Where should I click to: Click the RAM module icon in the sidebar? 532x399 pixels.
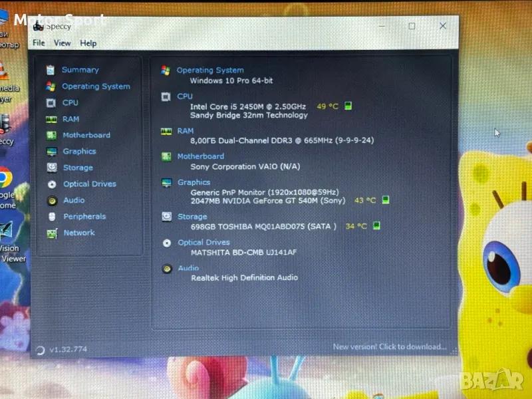coord(51,119)
